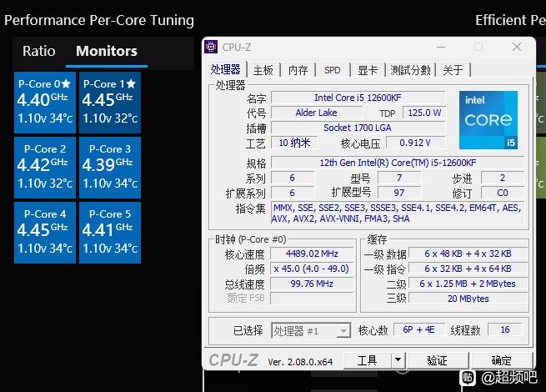Viewport: 546px width, 392px height.
Task: Select the P-Core 4 monitor tile
Action: point(45,233)
